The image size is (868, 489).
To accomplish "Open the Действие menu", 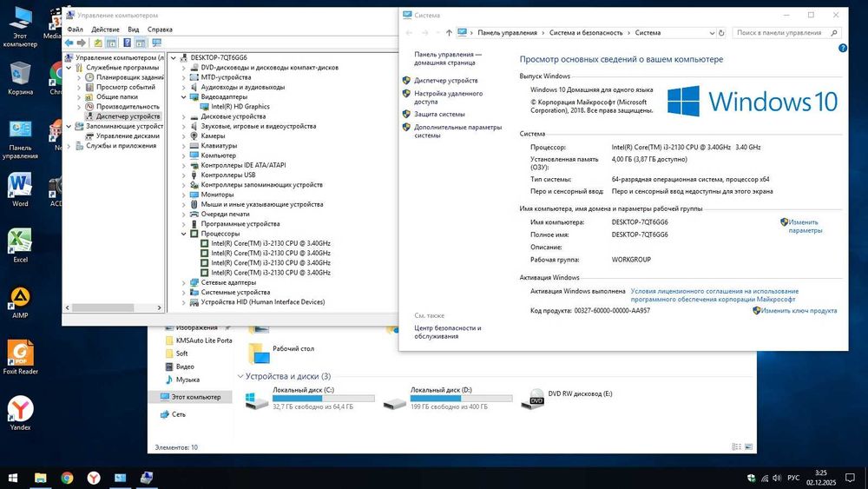I will (x=105, y=30).
